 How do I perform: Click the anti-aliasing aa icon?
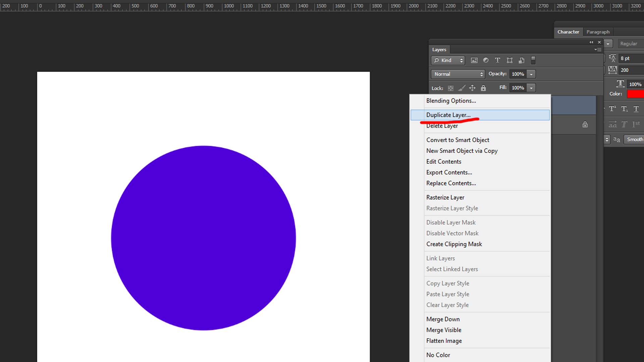coord(616,139)
